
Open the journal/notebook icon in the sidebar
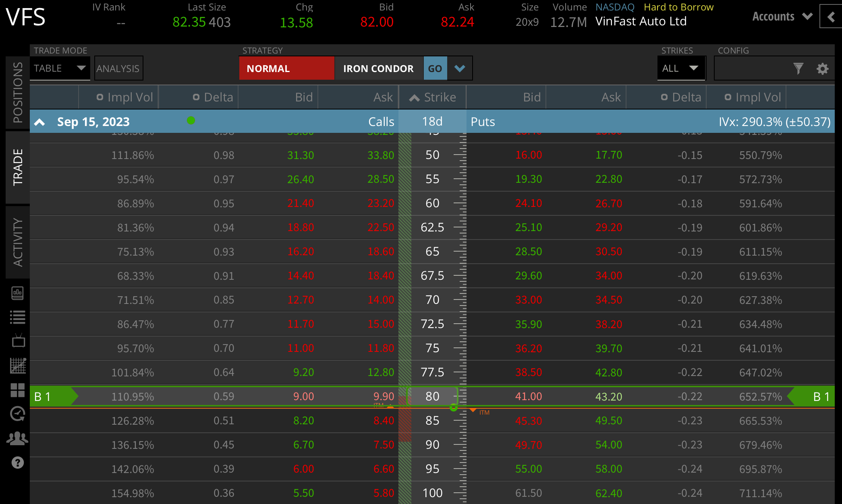click(x=18, y=293)
